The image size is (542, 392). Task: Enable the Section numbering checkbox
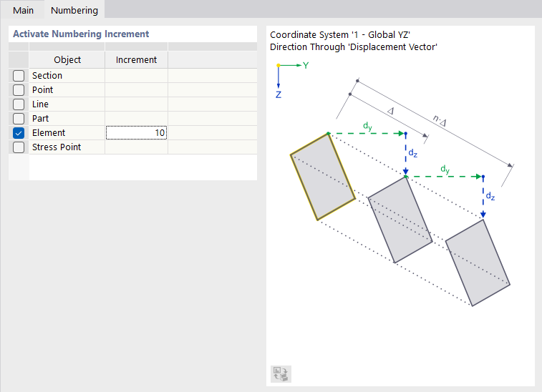coord(19,76)
